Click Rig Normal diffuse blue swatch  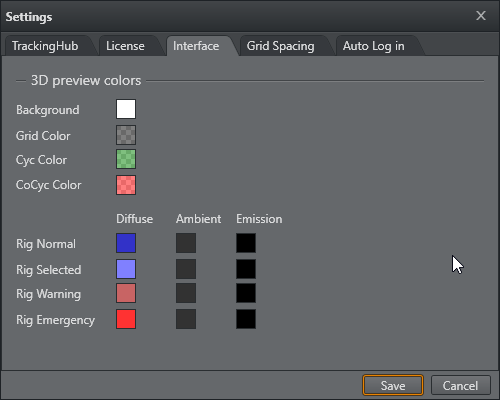tap(126, 243)
